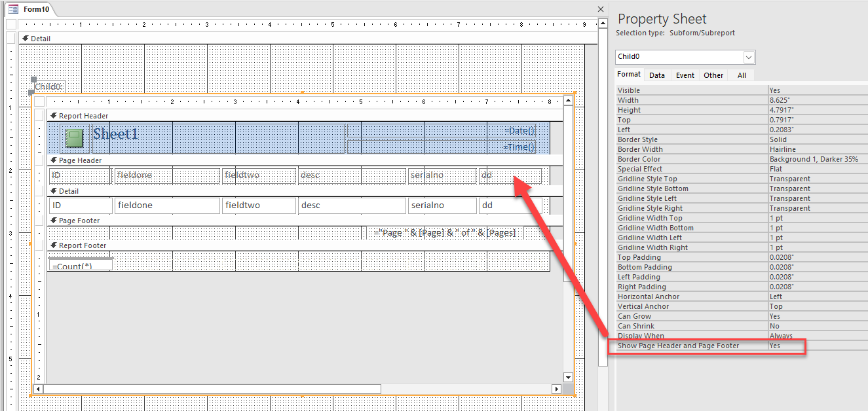Select the desc text box in Detail
Image resolution: width=868 pixels, height=411 pixels.
pyautogui.click(x=352, y=205)
